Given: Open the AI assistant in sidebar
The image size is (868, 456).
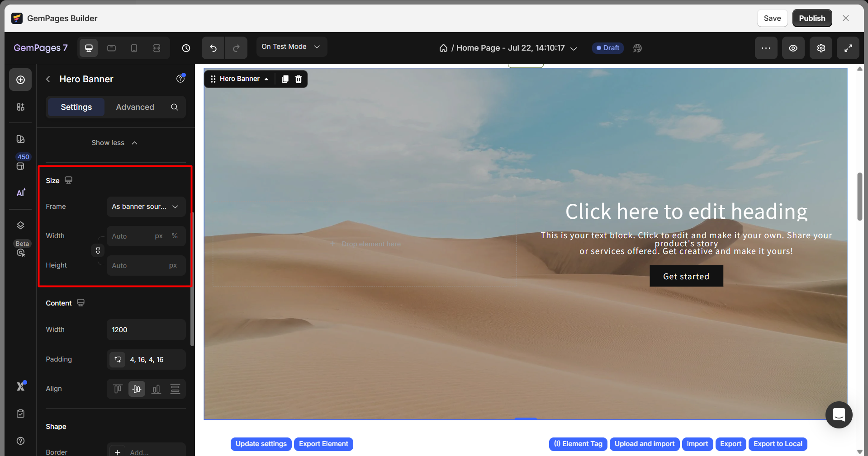Looking at the screenshot, I should pyautogui.click(x=21, y=193).
